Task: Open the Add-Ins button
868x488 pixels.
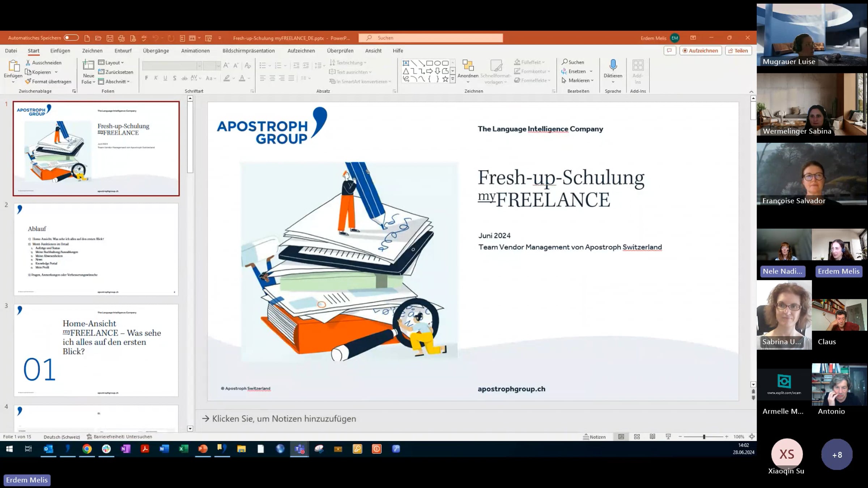Action: tap(638, 72)
